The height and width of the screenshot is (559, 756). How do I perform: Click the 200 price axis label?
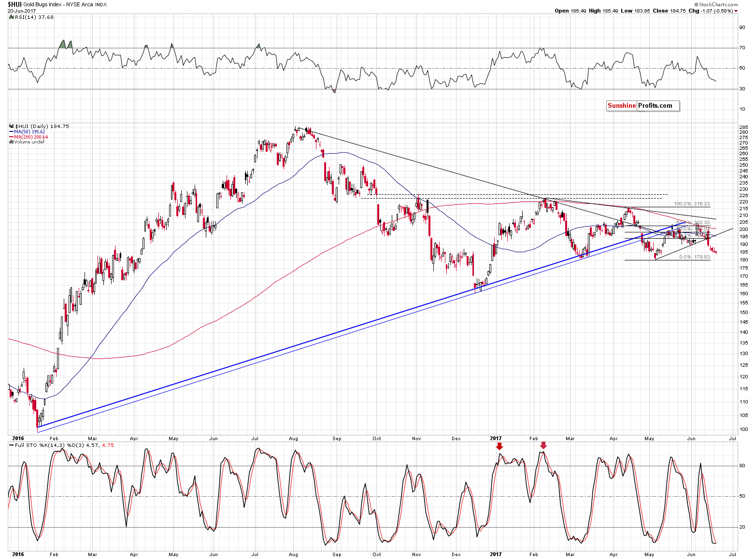click(x=743, y=229)
